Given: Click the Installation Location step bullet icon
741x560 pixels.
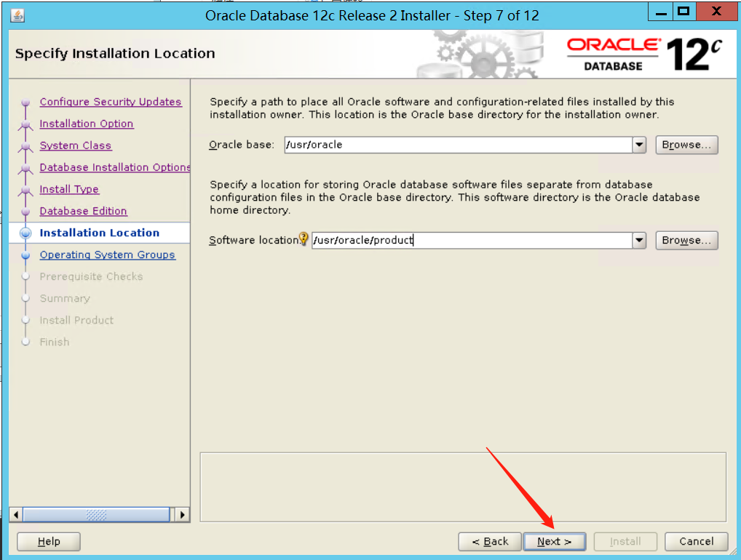Looking at the screenshot, I should (x=25, y=233).
